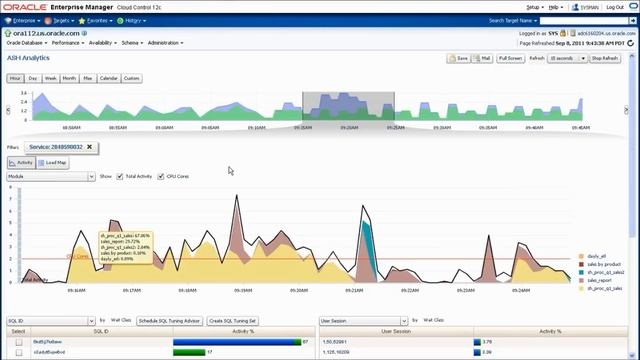
Task: Open the refresh interval seconds dropdown
Action: pos(567,58)
